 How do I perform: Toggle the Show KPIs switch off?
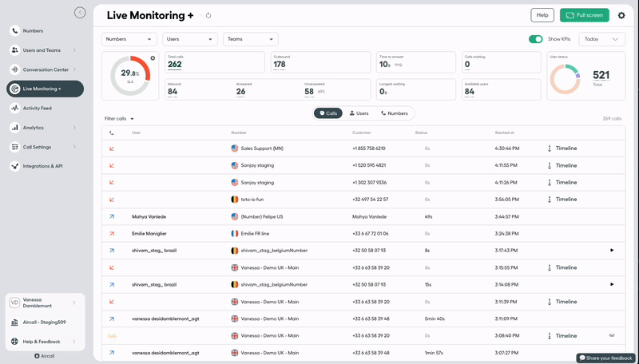pos(535,39)
